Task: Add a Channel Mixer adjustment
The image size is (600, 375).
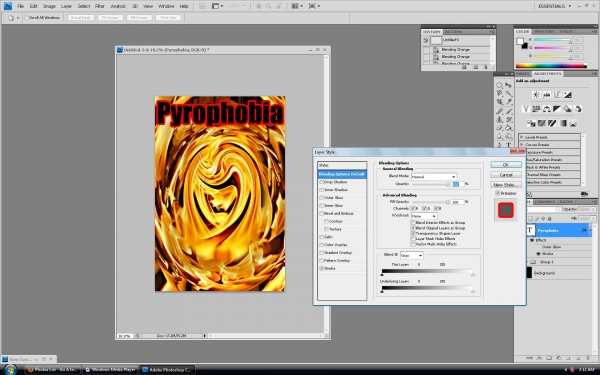Action: tap(577, 109)
